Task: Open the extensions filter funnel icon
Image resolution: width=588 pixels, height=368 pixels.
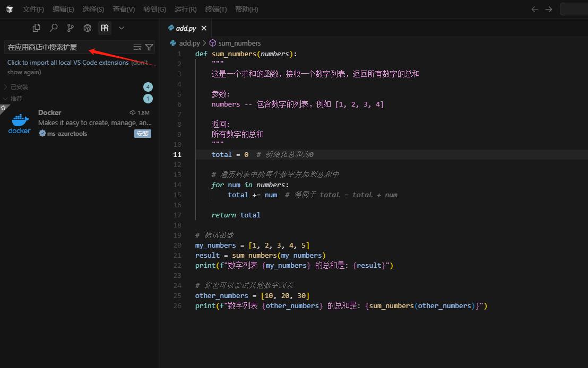Action: [x=149, y=47]
